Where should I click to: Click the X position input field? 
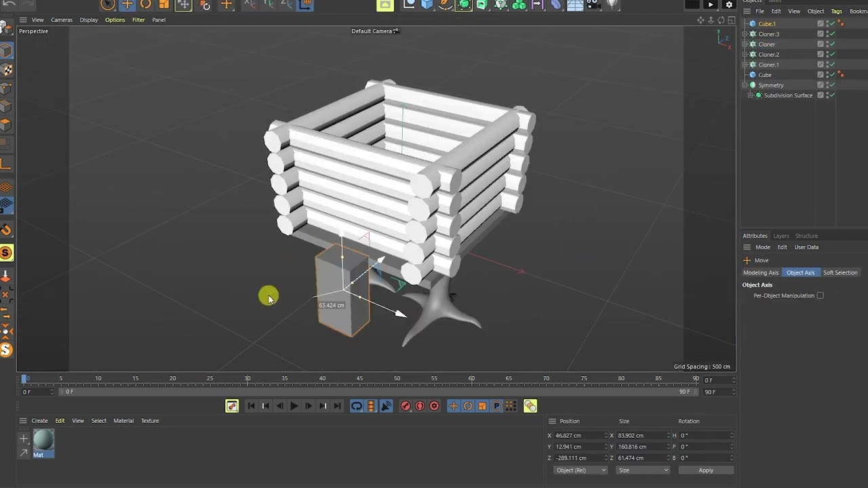[580, 435]
